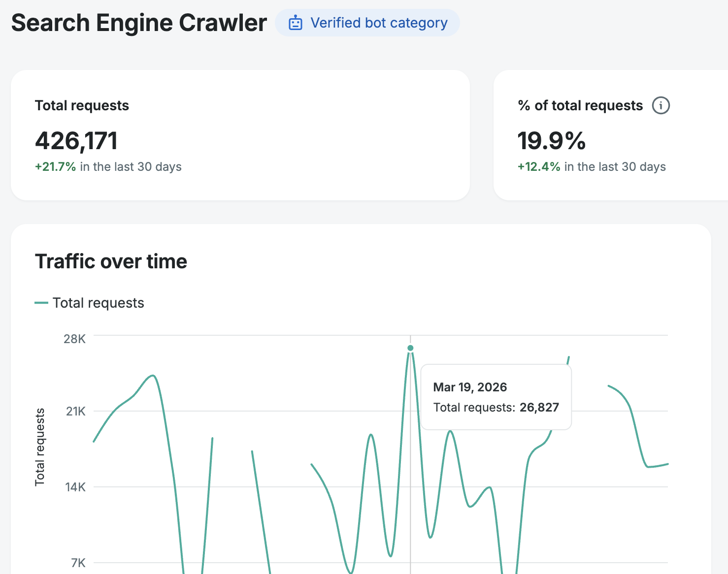Click the info icon beside % of total requests
Viewport: 728px width, 574px height.
661,105
